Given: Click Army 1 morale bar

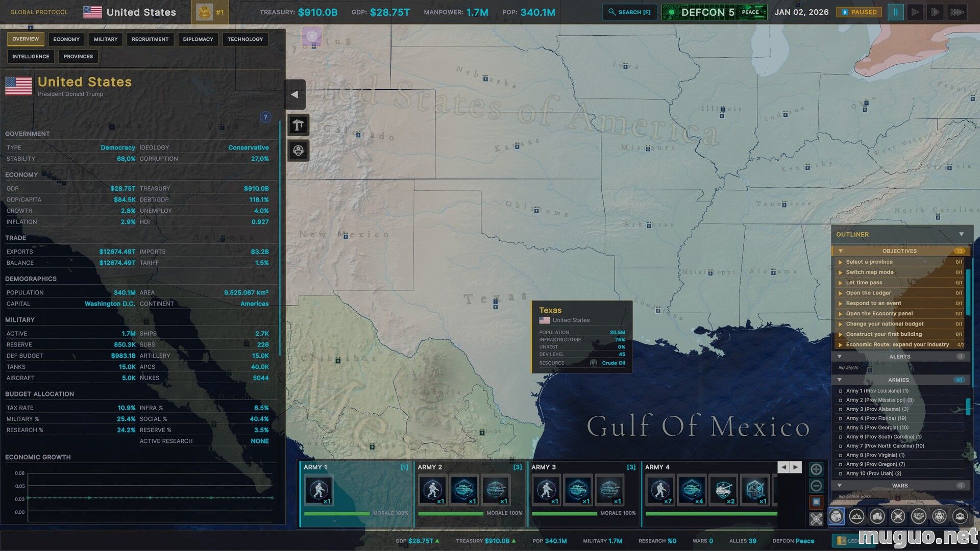Looking at the screenshot, I should point(337,513).
